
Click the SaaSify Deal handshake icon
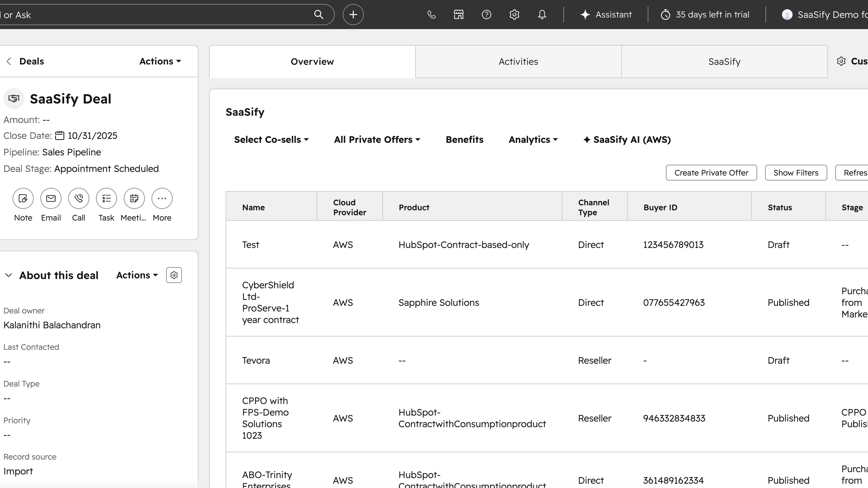click(x=14, y=99)
